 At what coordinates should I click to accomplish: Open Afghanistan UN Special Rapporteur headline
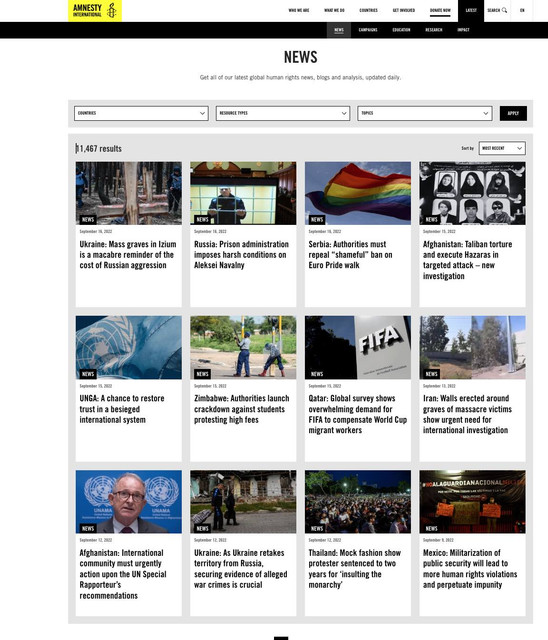(123, 574)
